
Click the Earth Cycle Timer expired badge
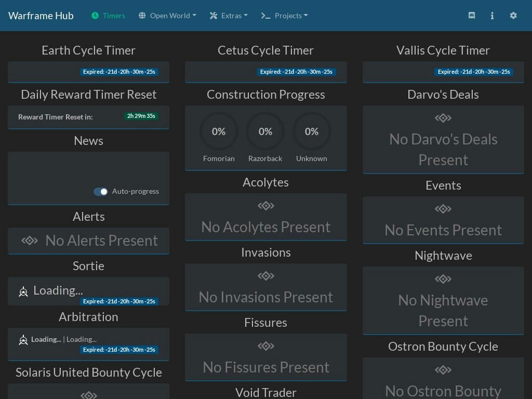119,72
